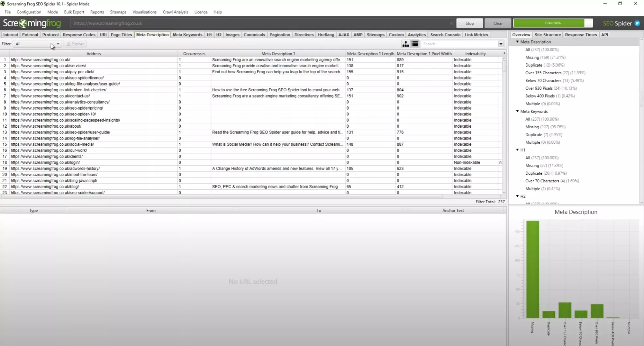Select Over 70 Characters under H1
644x346 pixels.
click(x=552, y=181)
